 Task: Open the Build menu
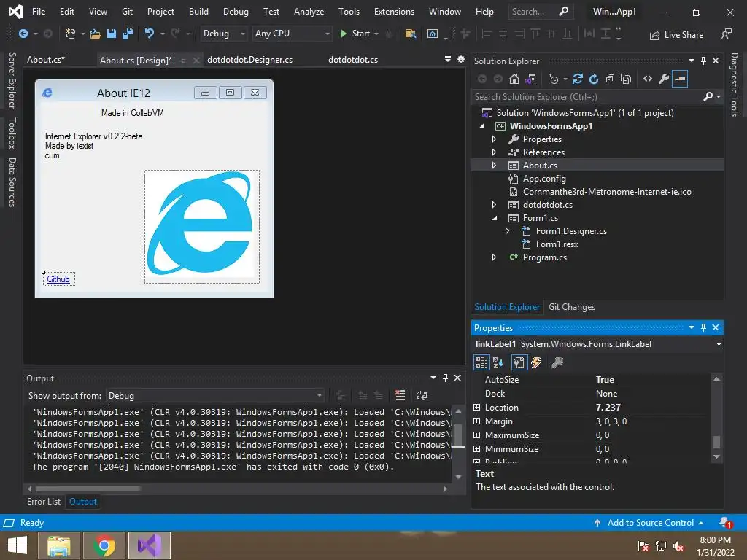[x=198, y=12]
